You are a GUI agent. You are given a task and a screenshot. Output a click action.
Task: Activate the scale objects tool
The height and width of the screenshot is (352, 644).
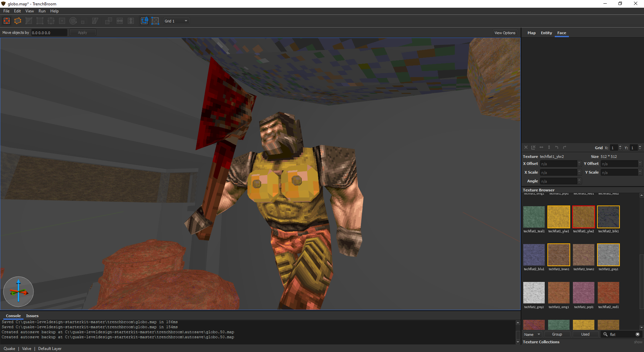tap(83, 22)
